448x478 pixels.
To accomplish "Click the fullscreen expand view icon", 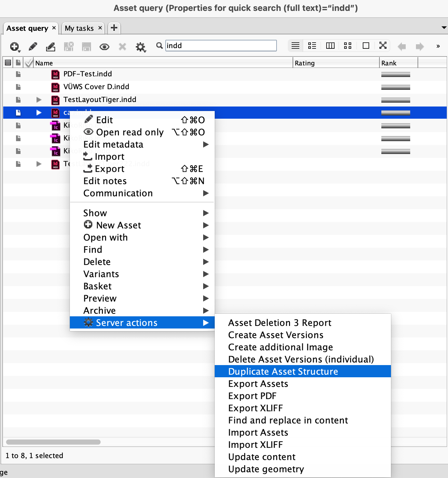I will click(383, 46).
